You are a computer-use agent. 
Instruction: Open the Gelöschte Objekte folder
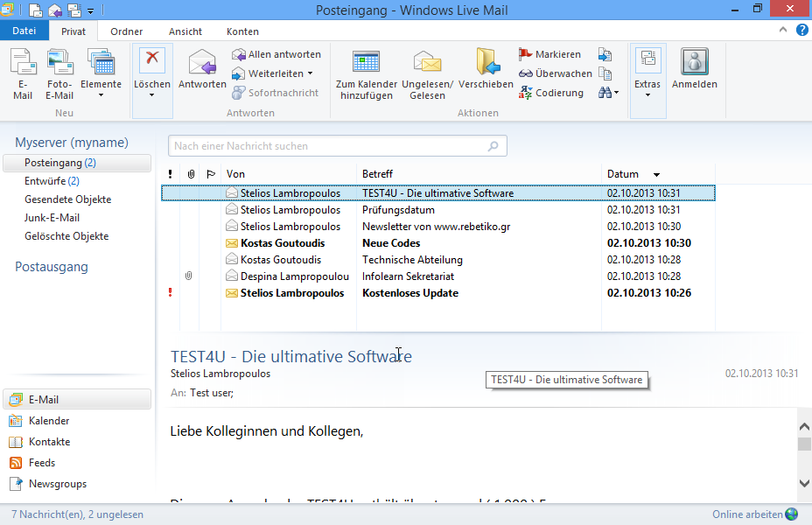[x=66, y=236]
